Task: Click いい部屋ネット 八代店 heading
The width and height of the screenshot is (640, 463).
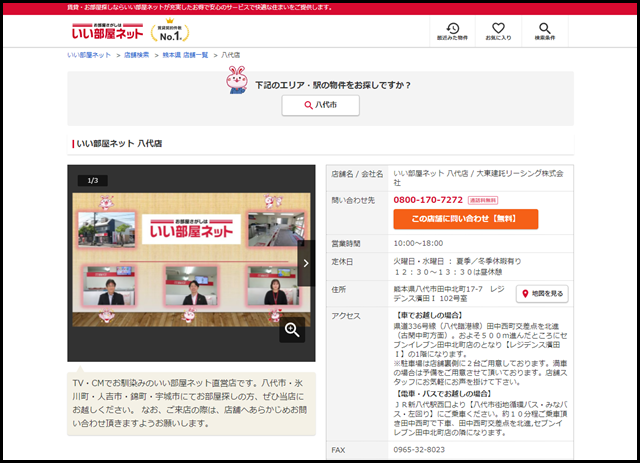Action: (x=119, y=143)
